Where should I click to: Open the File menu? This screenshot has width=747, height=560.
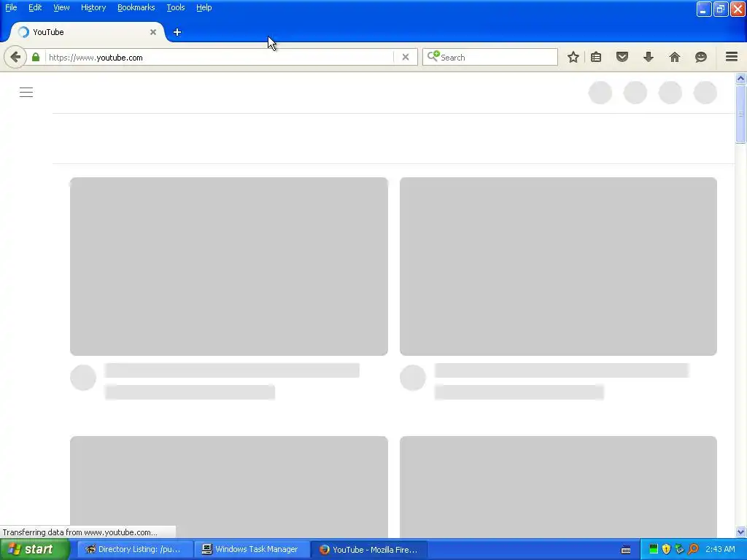[11, 7]
